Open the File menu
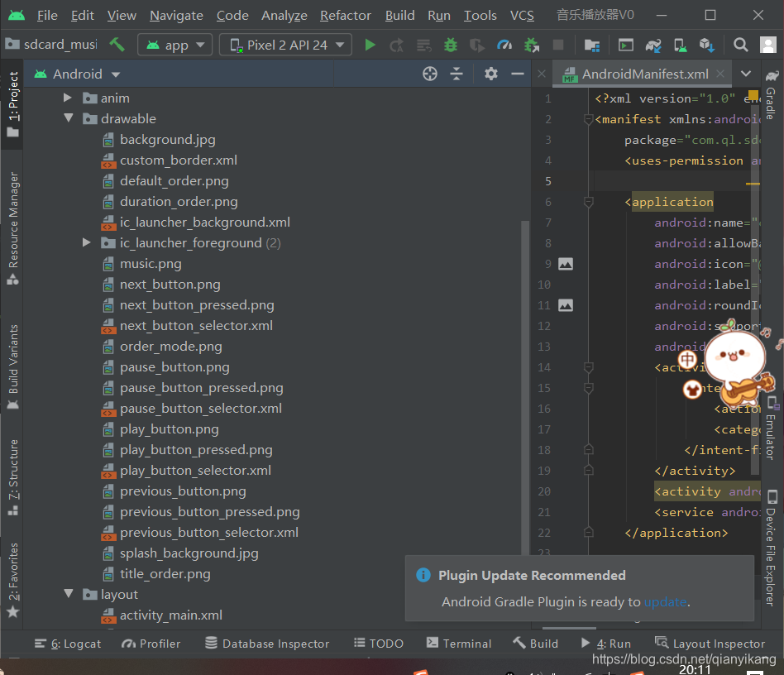Viewport: 784px width, 675px height. (x=47, y=16)
